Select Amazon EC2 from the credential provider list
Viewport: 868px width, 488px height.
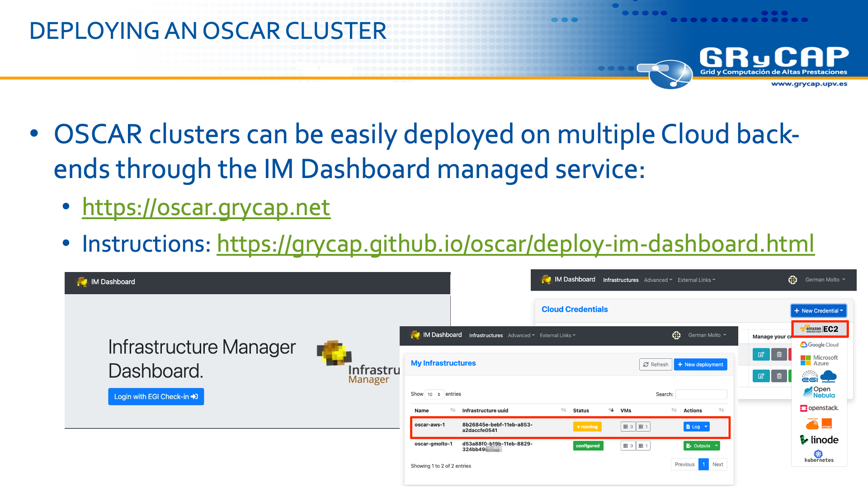(819, 329)
